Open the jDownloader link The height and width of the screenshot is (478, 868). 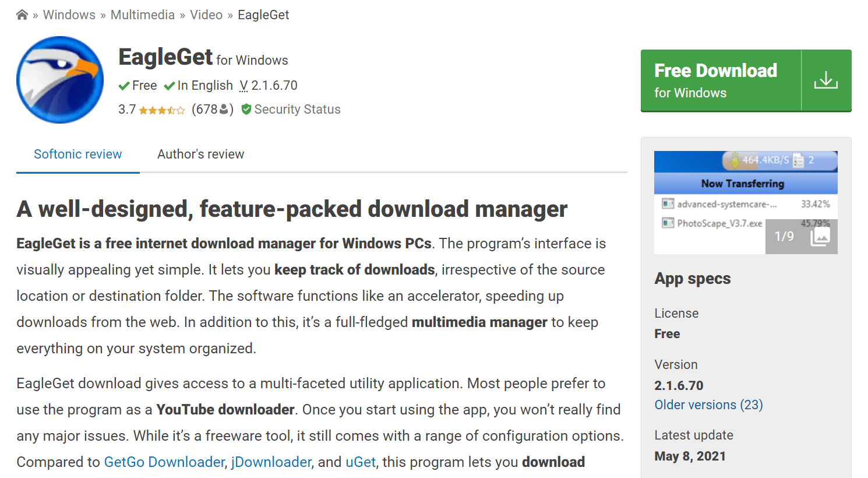point(271,462)
